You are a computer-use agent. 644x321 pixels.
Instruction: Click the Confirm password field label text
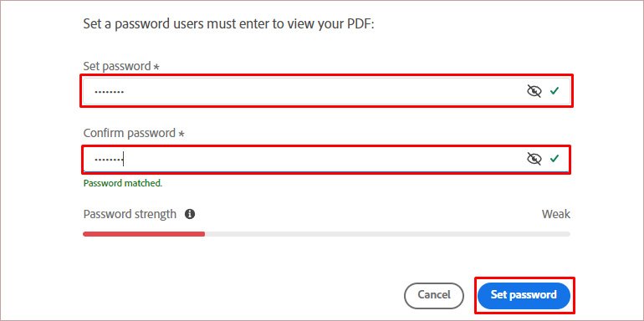[x=130, y=133]
